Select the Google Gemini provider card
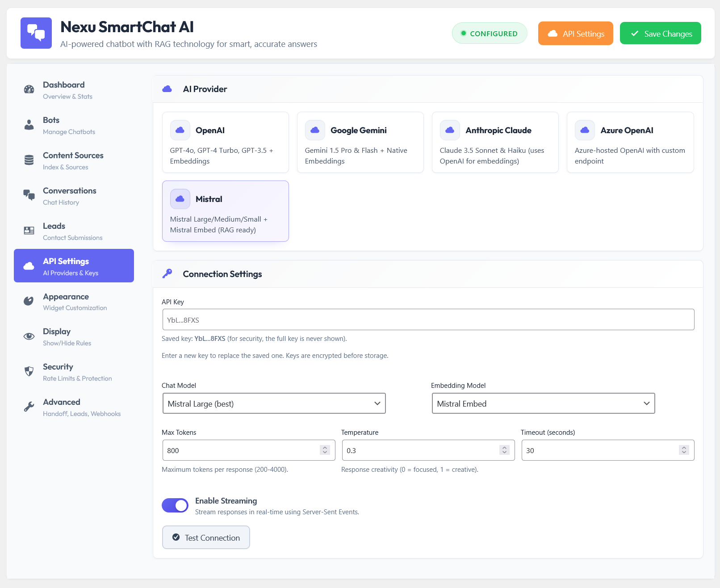 pos(360,142)
